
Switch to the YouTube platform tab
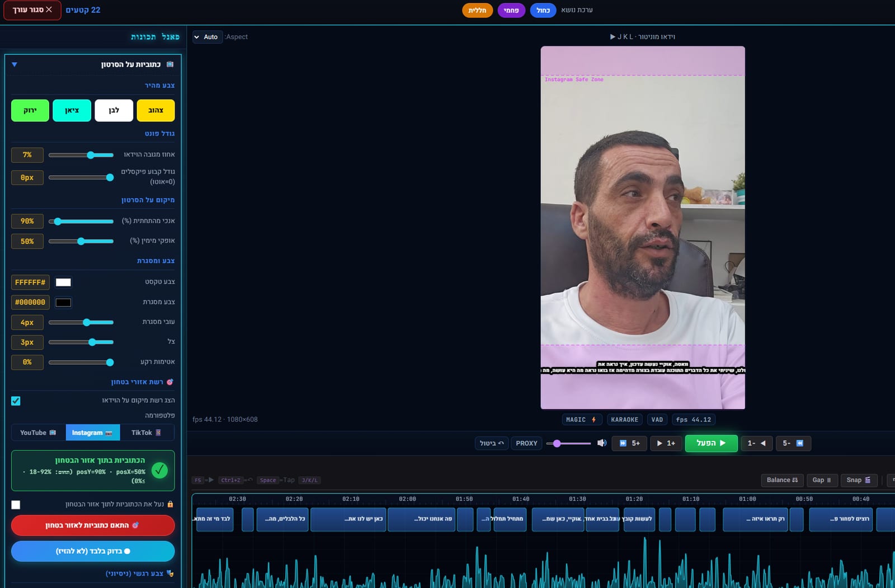[39, 432]
